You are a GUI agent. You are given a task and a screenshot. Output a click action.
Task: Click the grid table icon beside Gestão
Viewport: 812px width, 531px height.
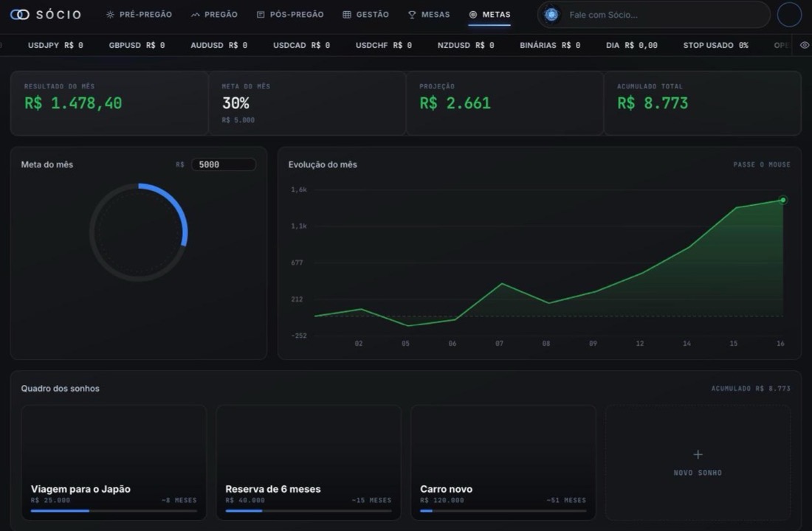point(347,15)
